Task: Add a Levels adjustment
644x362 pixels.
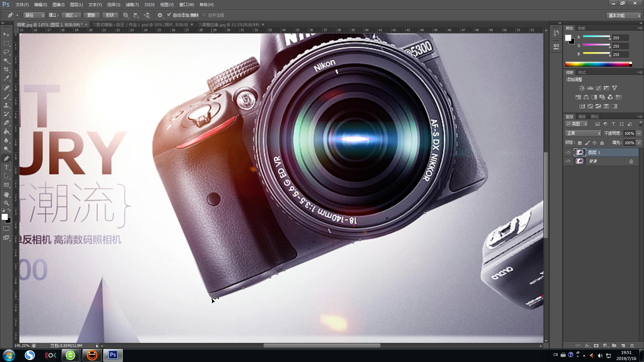Action: click(590, 88)
